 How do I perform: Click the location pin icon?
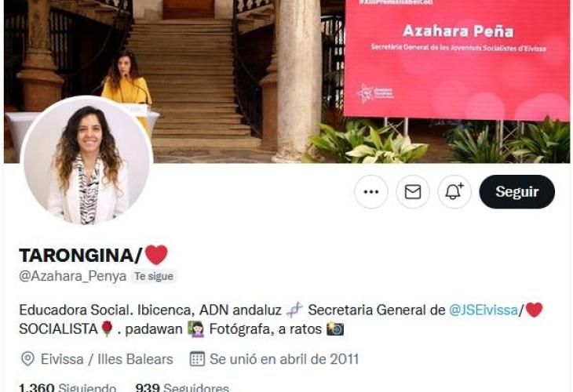(x=27, y=359)
